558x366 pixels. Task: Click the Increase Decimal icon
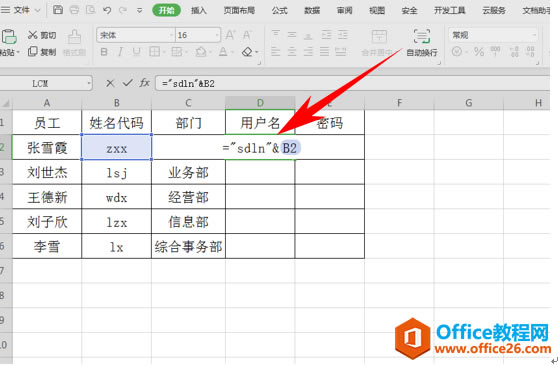[x=514, y=52]
